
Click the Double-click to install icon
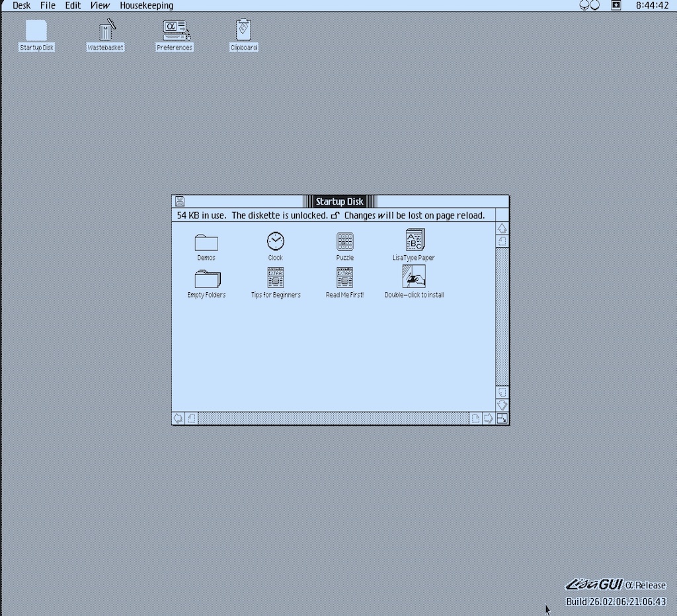pyautogui.click(x=414, y=277)
